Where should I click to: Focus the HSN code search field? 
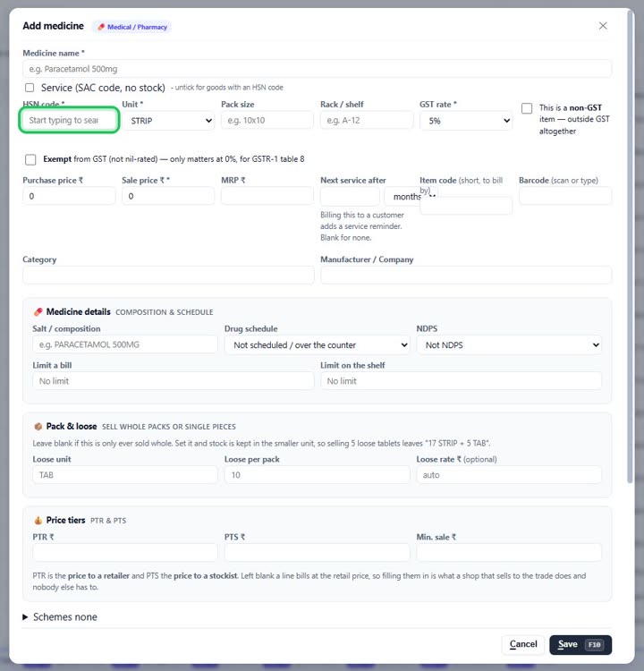point(69,120)
